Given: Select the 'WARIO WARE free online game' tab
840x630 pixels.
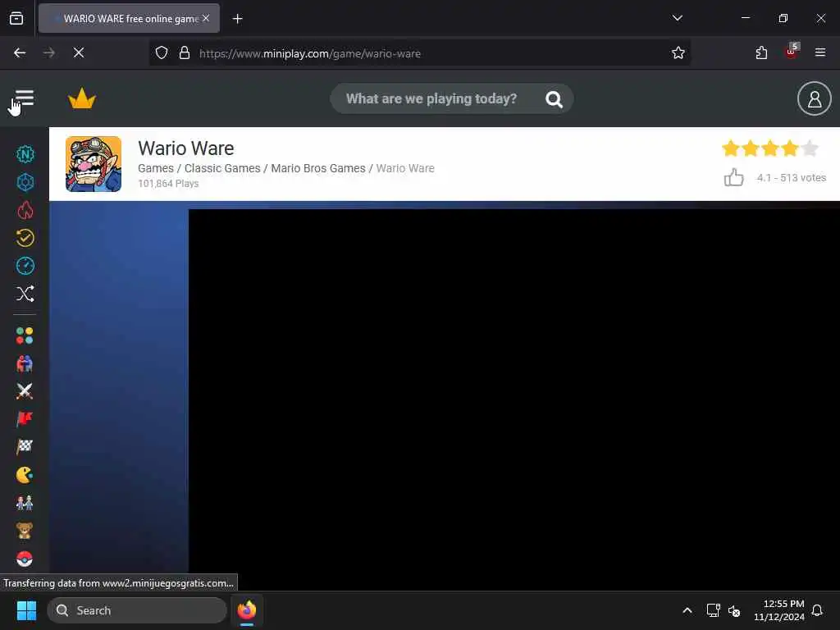Looking at the screenshot, I should click(129, 18).
